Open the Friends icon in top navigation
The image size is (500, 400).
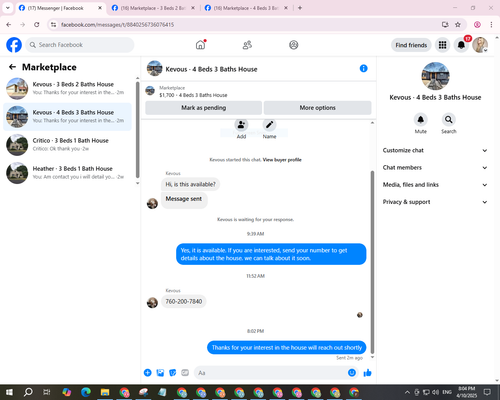(247, 45)
